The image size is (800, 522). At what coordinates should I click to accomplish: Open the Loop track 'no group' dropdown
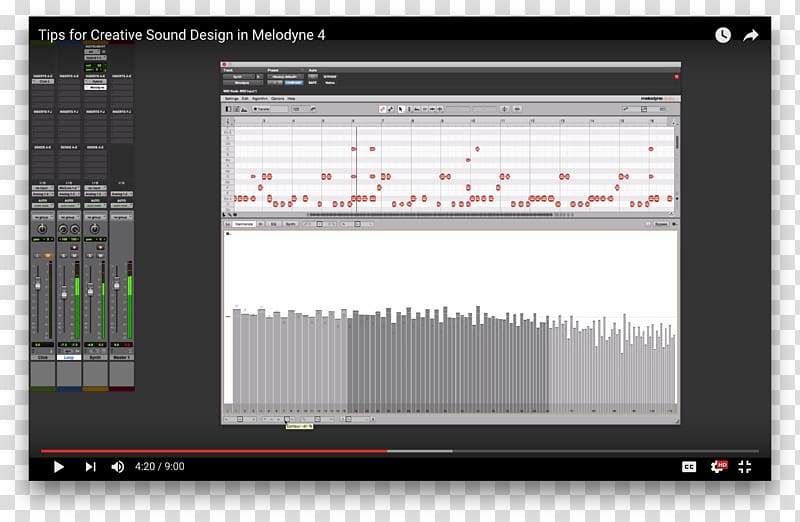69,217
